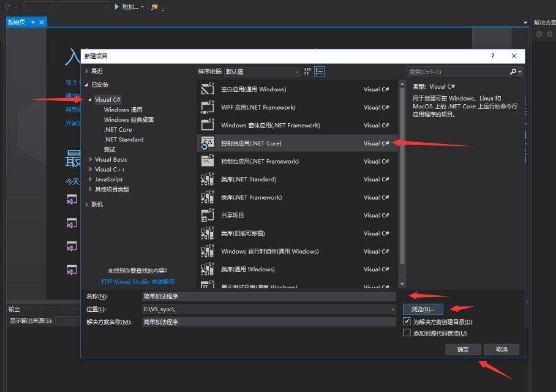Expand the Visual C++ node

pos(91,169)
